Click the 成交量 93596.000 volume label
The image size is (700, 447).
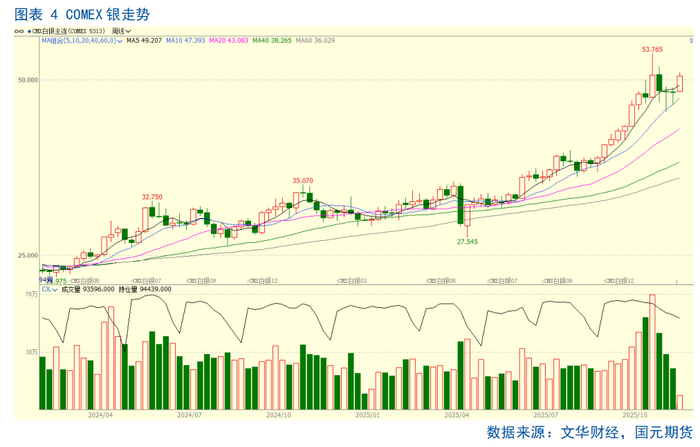pos(88,289)
